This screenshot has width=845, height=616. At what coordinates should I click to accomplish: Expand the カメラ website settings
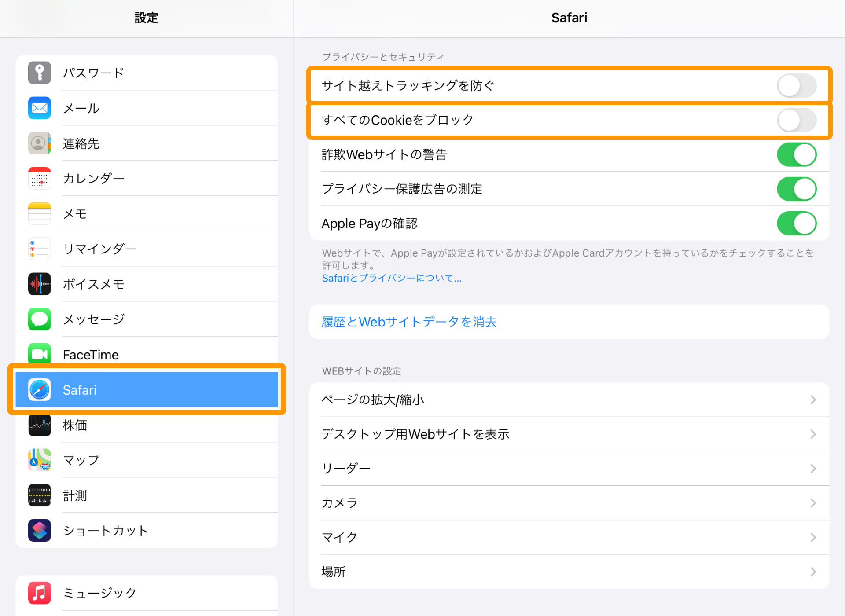tap(812, 503)
